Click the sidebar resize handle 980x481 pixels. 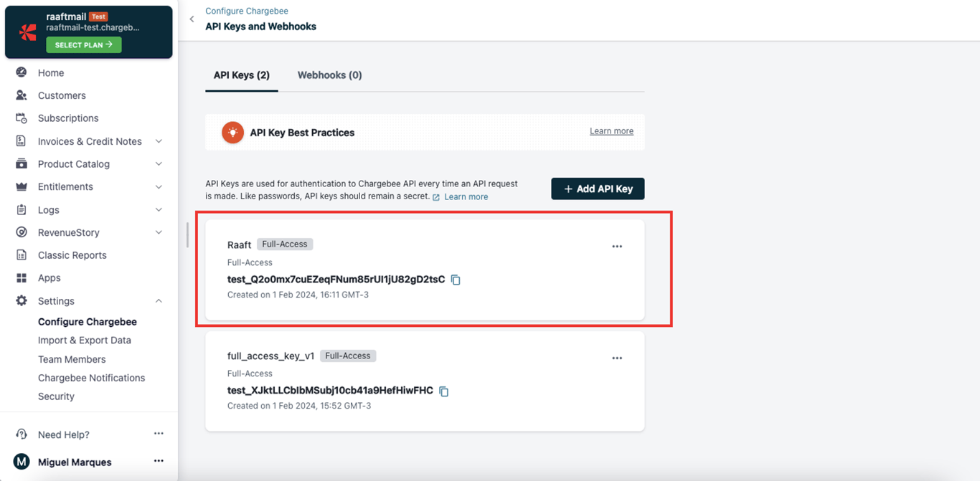point(187,235)
